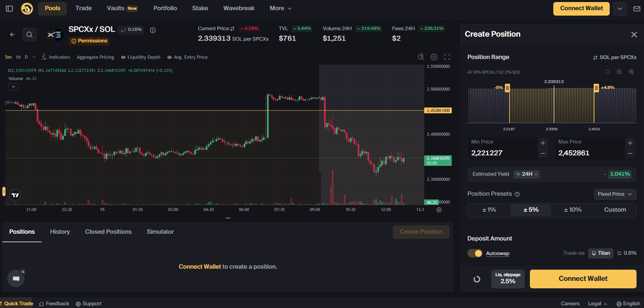Open the Liq. slippage 2.5% setting
This screenshot has height=308, width=644.
(x=508, y=279)
